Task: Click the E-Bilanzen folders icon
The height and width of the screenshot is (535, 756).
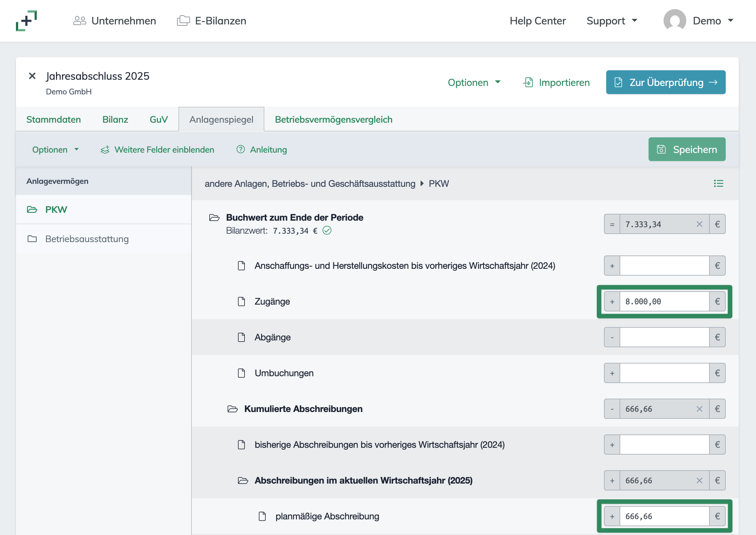Action: coord(183,21)
